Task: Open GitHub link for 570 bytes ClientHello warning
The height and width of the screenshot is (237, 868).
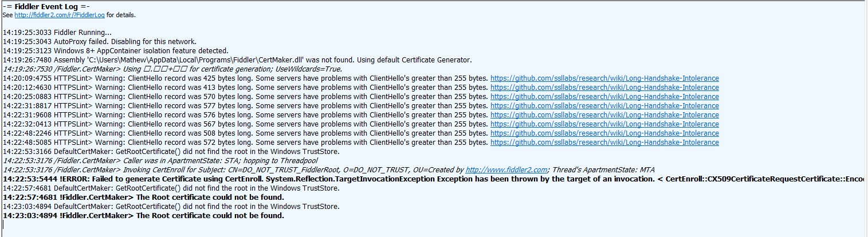Action: [x=604, y=97]
